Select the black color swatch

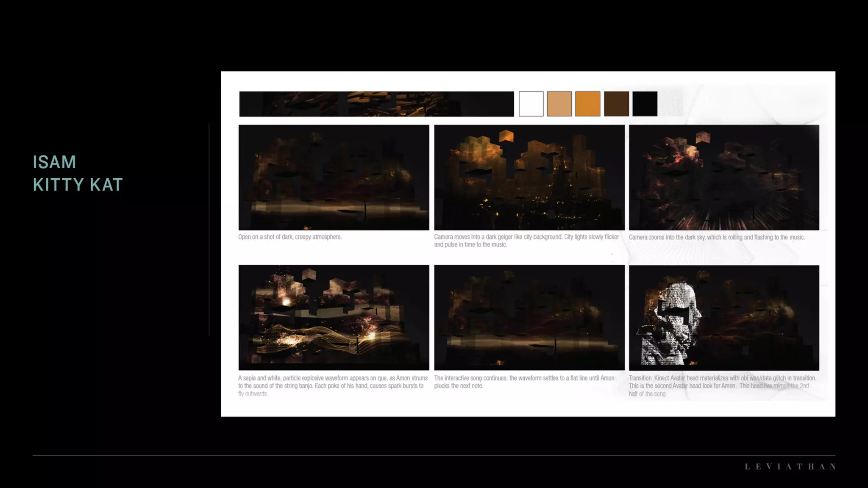coord(645,104)
